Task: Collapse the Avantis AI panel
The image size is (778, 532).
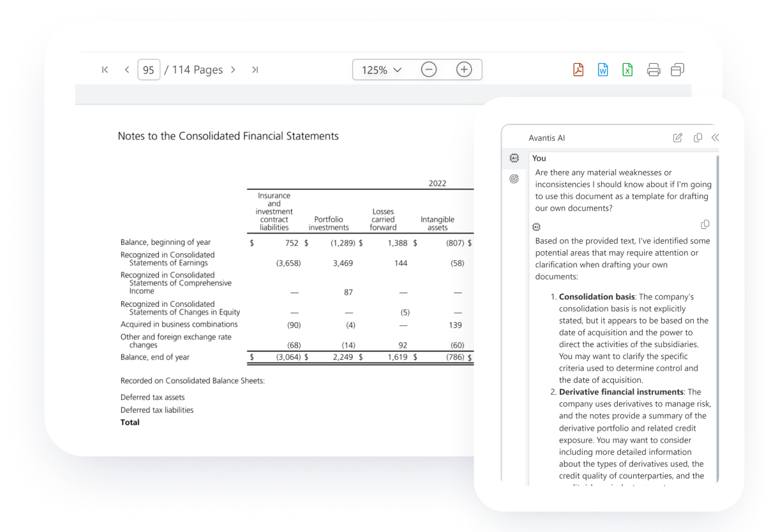Action: coord(715,138)
